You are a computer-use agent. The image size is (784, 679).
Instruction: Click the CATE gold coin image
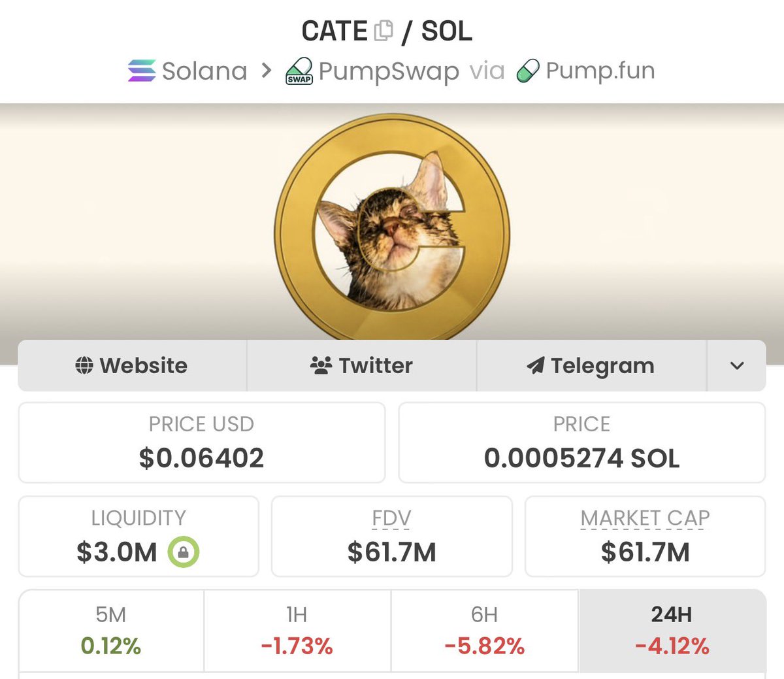pyautogui.click(x=392, y=227)
